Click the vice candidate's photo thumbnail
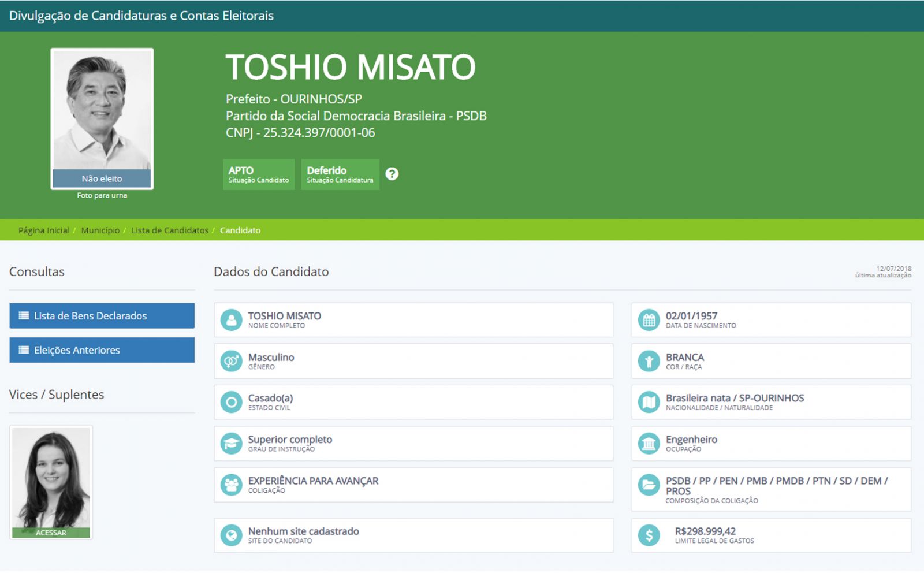This screenshot has height=573, width=924. click(x=51, y=477)
